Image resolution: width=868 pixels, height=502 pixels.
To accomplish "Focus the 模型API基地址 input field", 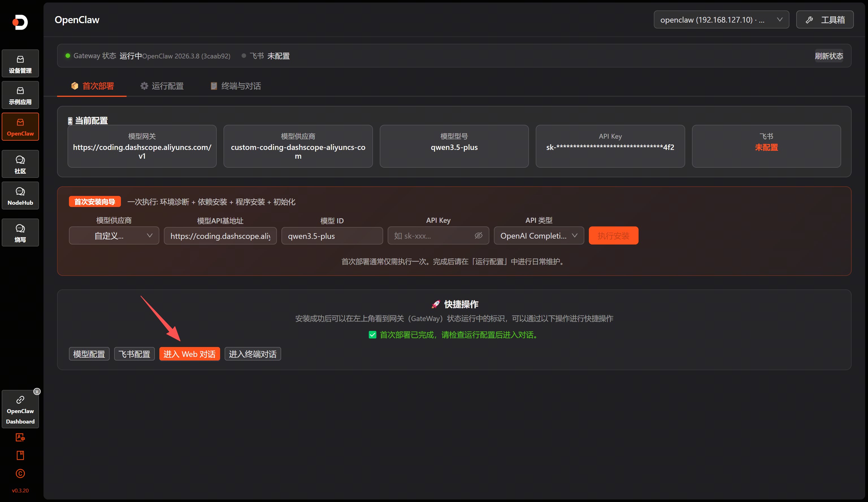I will (220, 236).
